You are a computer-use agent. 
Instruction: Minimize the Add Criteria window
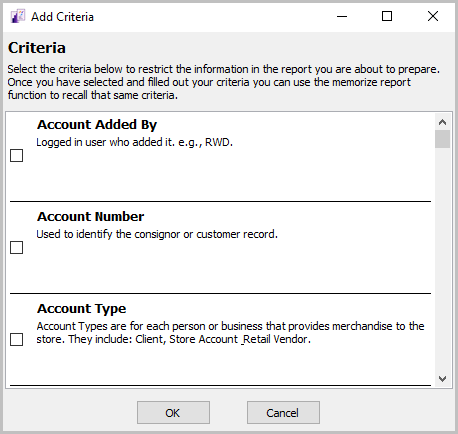click(342, 16)
